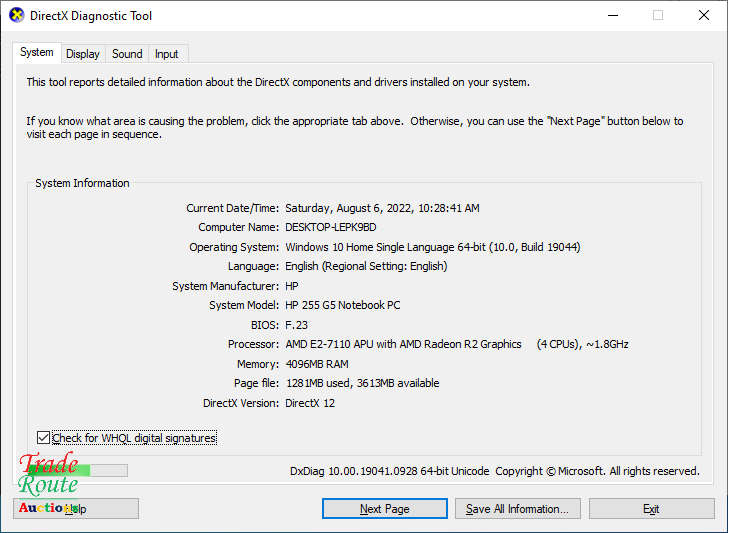Toggle Check for WHQL digital signatures checkbox
734x533 pixels.
43,438
